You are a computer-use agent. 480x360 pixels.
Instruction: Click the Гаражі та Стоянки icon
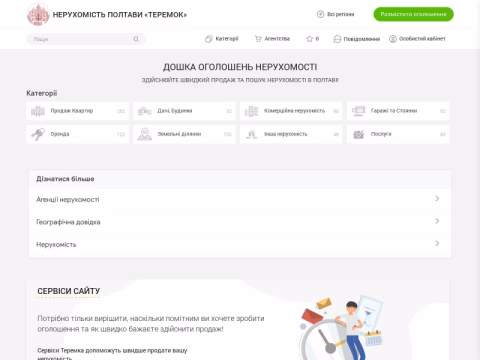click(x=358, y=111)
